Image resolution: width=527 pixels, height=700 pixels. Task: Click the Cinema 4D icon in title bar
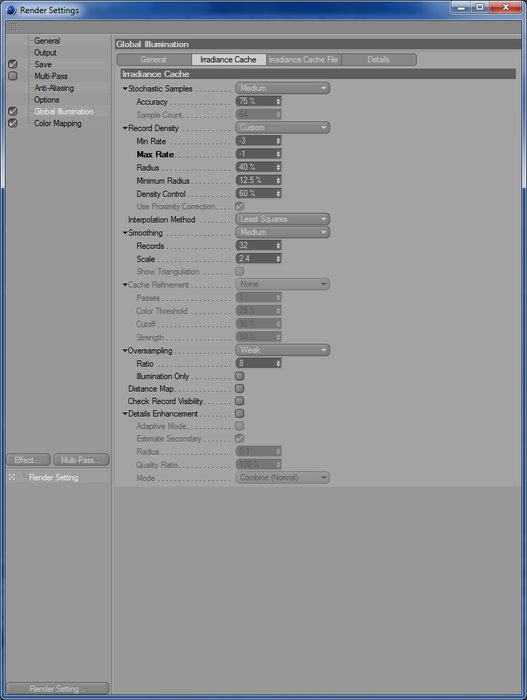click(12, 10)
